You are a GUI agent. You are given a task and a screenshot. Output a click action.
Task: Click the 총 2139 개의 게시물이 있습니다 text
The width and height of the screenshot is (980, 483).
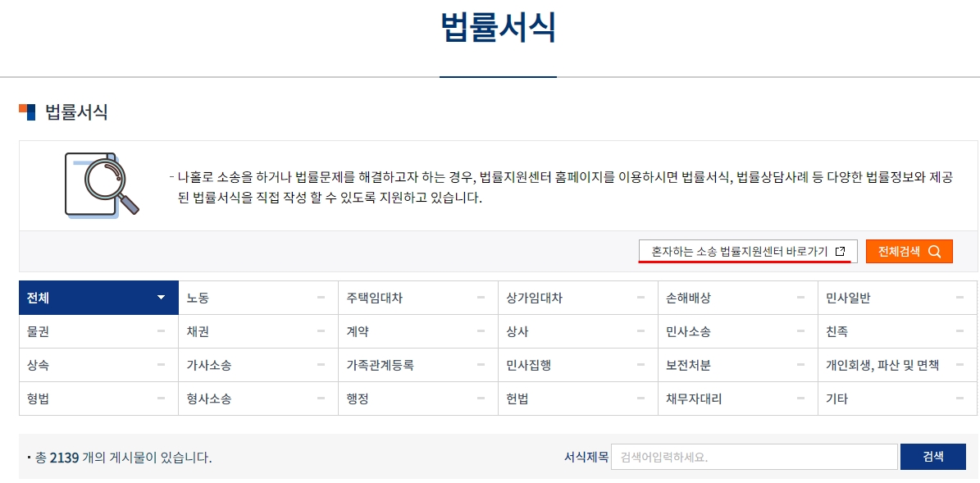point(123,458)
